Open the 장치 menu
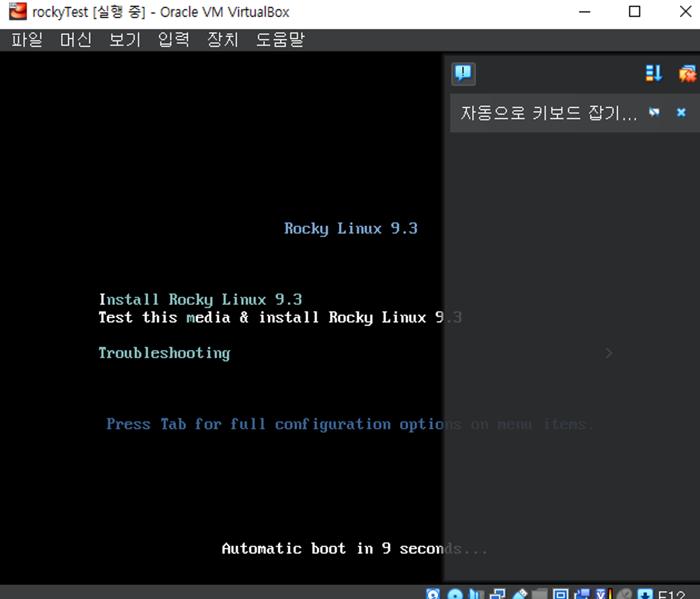Image resolution: width=700 pixels, height=599 pixels. point(223,40)
